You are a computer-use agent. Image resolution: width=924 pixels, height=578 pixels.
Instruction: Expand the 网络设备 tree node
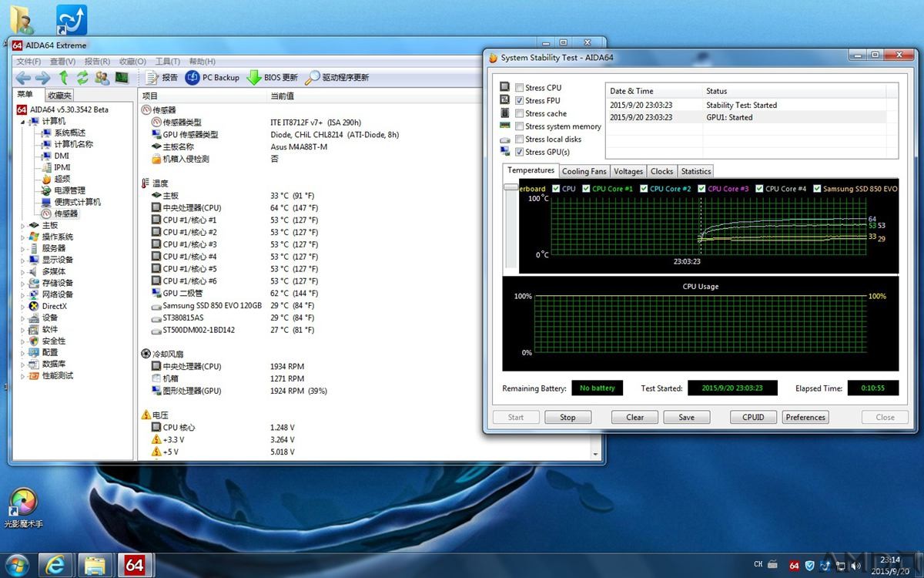pos(22,294)
